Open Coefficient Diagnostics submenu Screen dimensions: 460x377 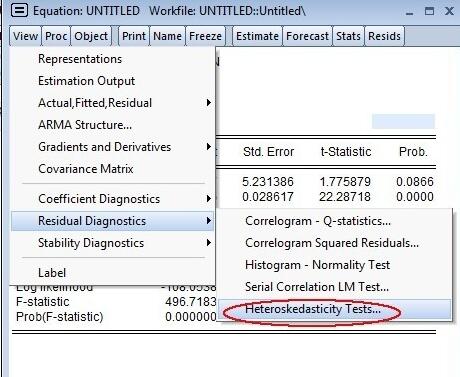tap(113, 199)
